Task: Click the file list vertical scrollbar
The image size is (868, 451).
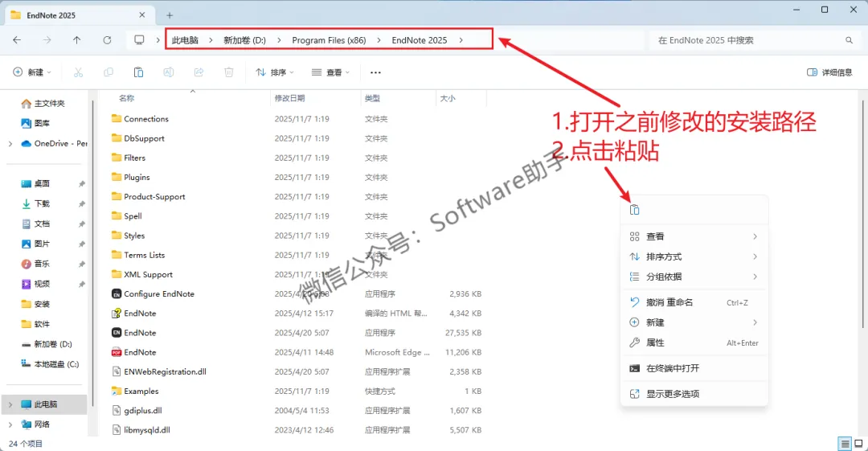Action: click(862, 213)
